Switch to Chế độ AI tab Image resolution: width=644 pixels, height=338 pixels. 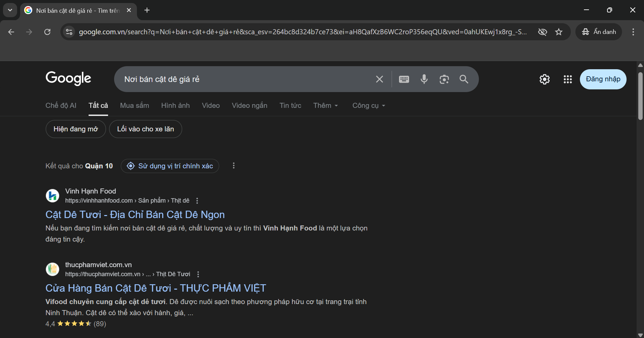tap(61, 105)
